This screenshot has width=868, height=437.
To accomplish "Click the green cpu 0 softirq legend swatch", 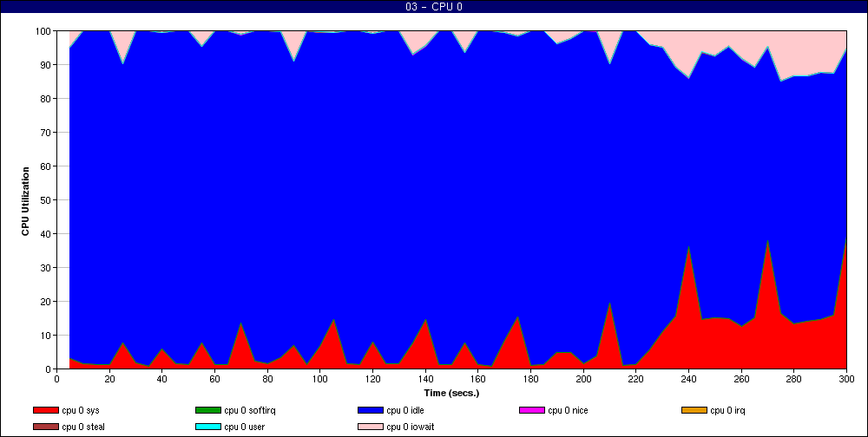I will coord(207,410).
